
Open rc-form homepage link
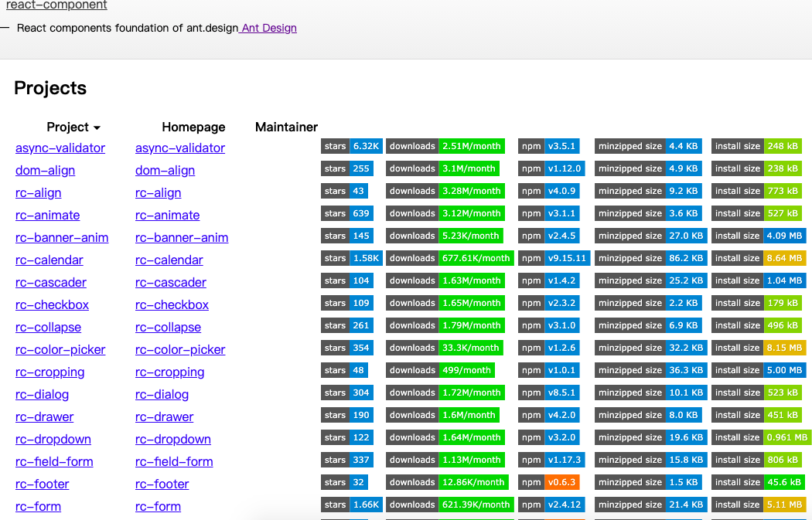pyautogui.click(x=158, y=507)
